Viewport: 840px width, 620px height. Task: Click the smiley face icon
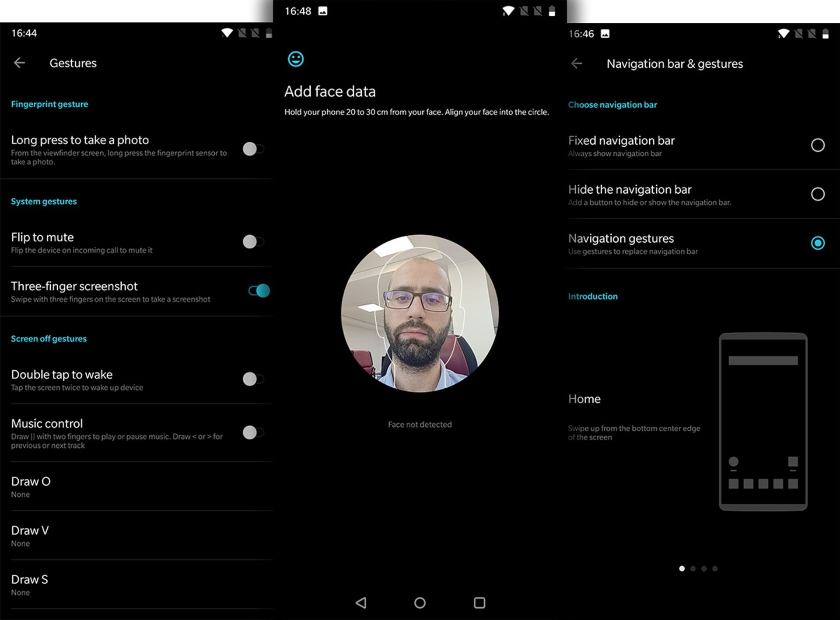296,59
